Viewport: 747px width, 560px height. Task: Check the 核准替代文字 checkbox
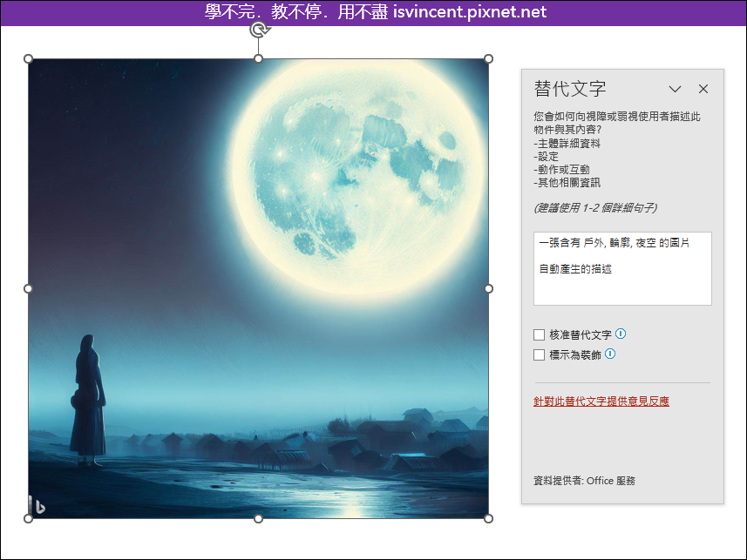[x=539, y=334]
